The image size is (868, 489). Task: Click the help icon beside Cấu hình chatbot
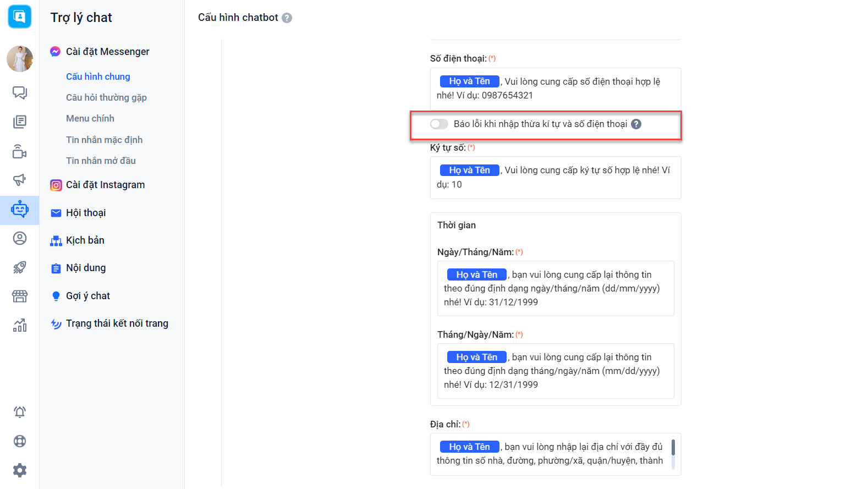pyautogui.click(x=287, y=18)
